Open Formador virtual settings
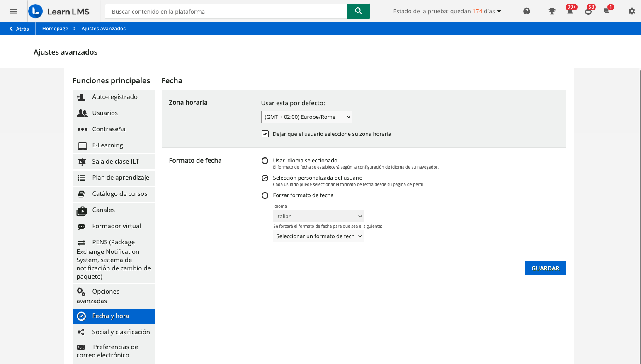641x364 pixels. coord(114,226)
